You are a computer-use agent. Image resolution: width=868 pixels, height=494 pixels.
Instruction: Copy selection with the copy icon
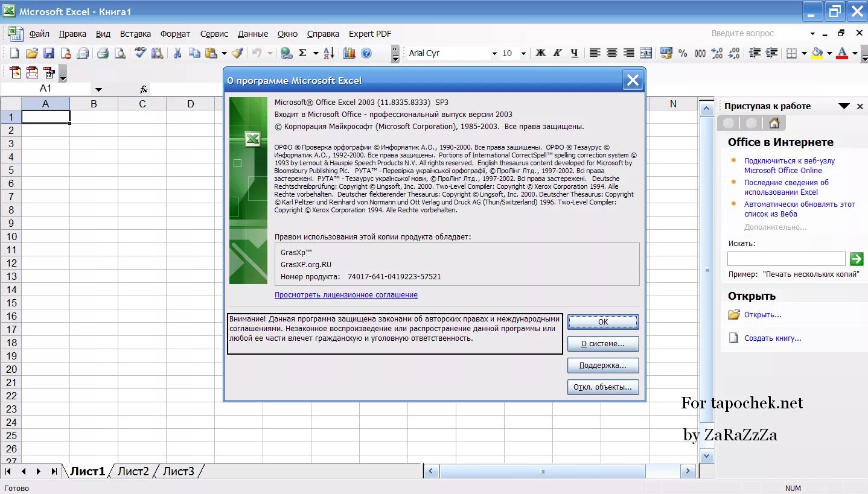pyautogui.click(x=194, y=53)
